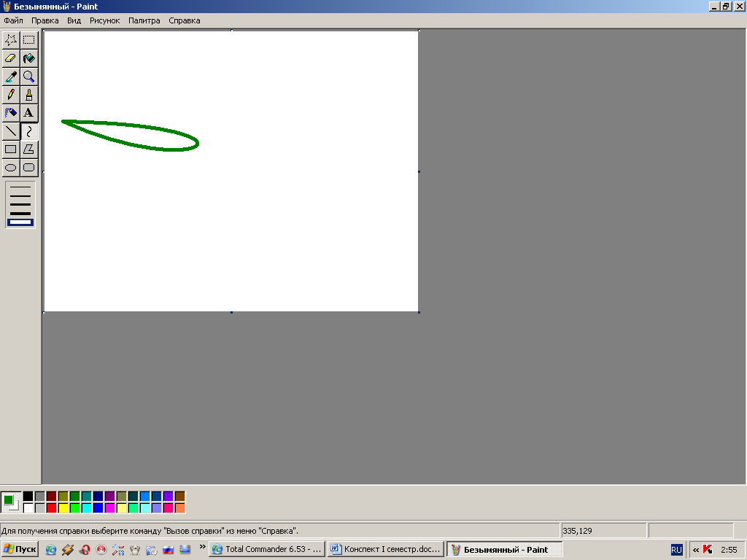Click the Russian flag Quick Launch icon
747x560 pixels.
pos(168,550)
